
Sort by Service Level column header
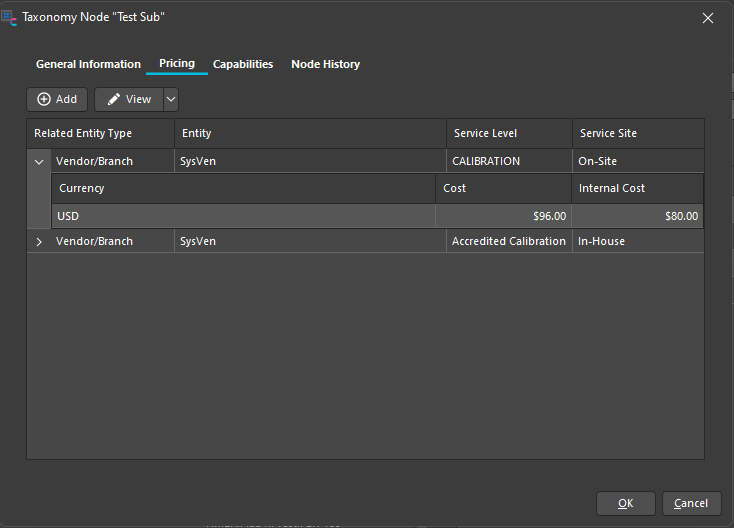click(x=485, y=133)
